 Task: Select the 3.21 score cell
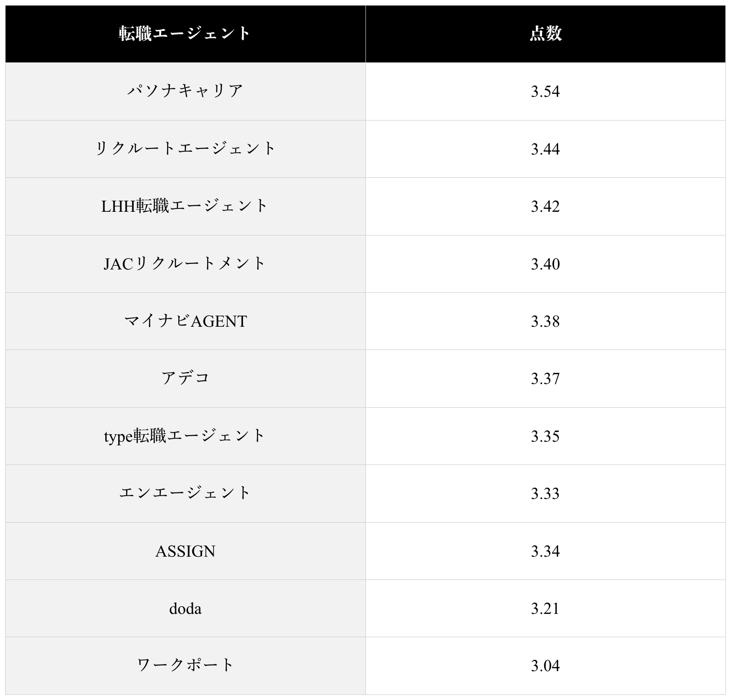click(545, 608)
